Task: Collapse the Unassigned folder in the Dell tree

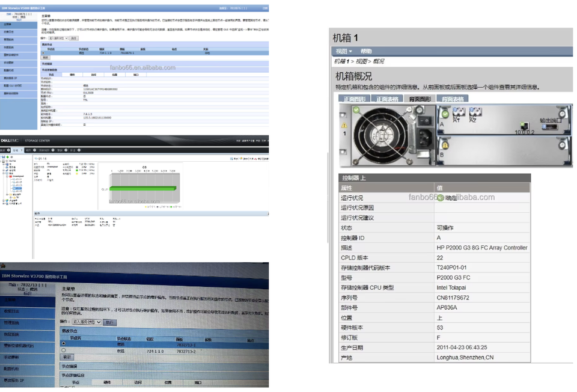Action: [x=6, y=176]
